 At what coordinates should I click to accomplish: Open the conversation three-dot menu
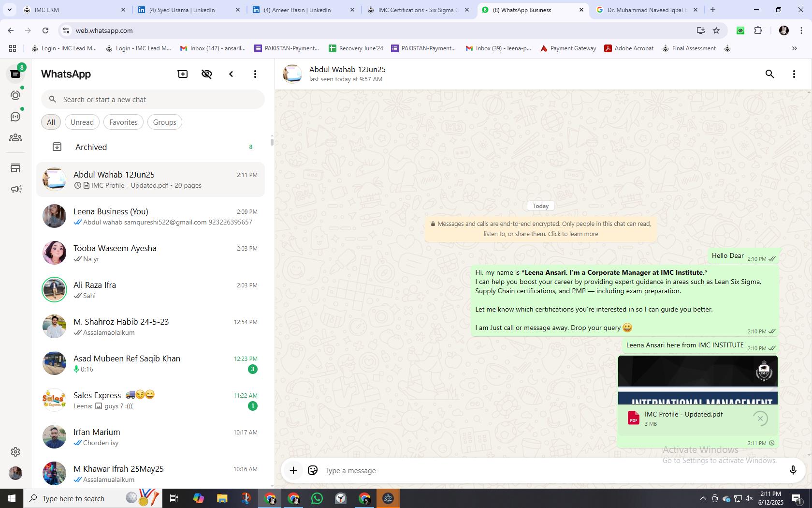click(x=794, y=74)
